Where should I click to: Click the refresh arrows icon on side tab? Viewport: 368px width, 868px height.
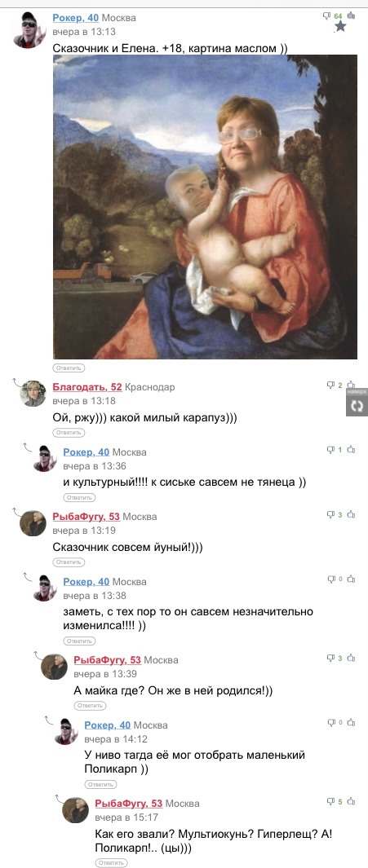(x=357, y=406)
